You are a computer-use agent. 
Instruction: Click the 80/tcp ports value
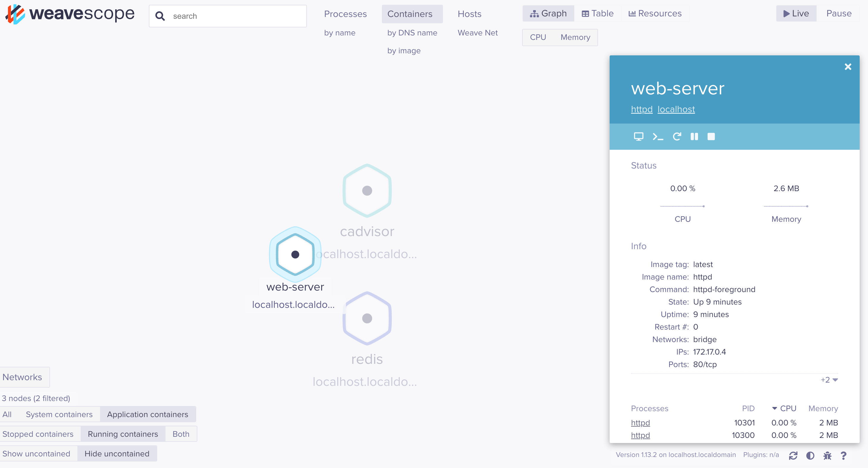pyautogui.click(x=705, y=364)
